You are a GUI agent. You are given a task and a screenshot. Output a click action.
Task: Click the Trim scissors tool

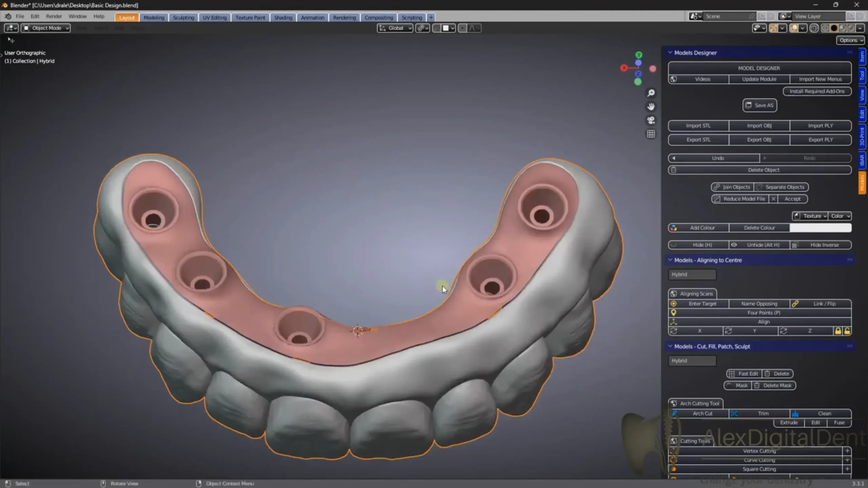click(759, 413)
